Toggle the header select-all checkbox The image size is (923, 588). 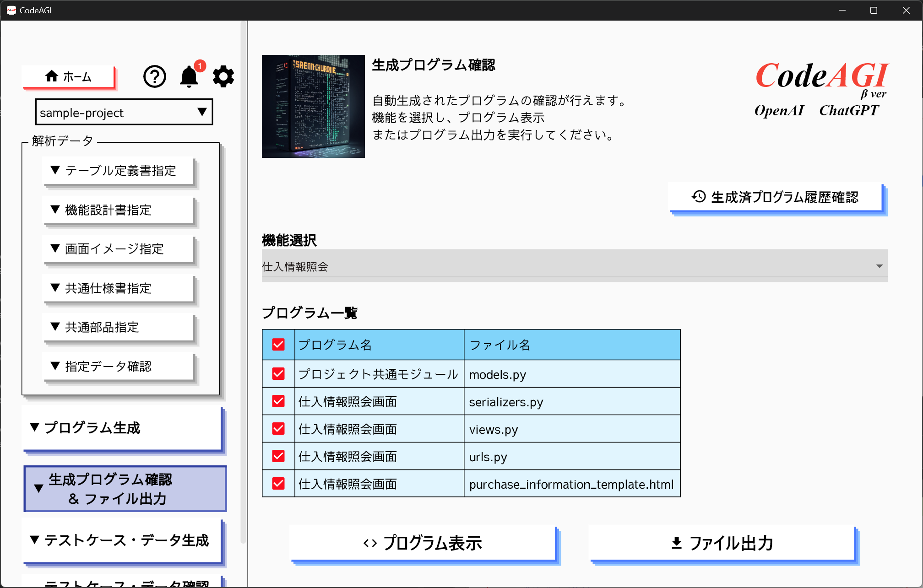[x=278, y=345]
